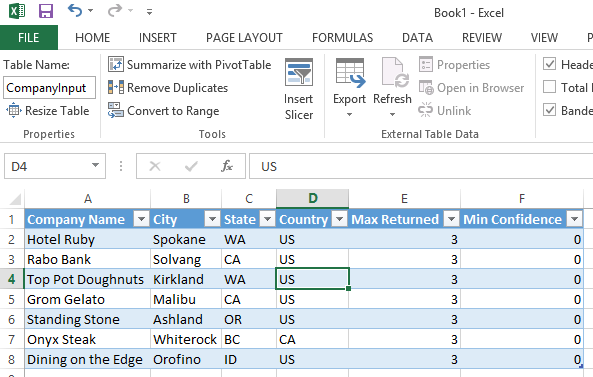
Task: Undo the last action
Action: click(75, 11)
